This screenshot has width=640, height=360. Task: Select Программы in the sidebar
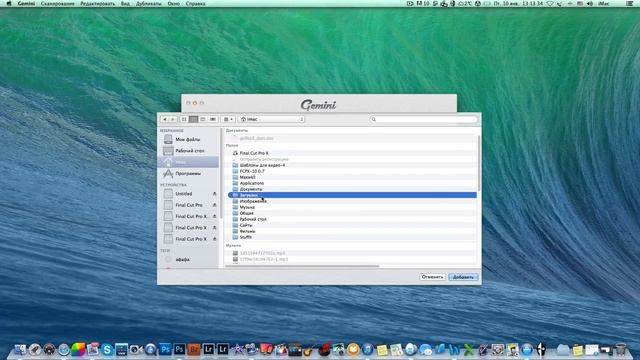point(188,173)
